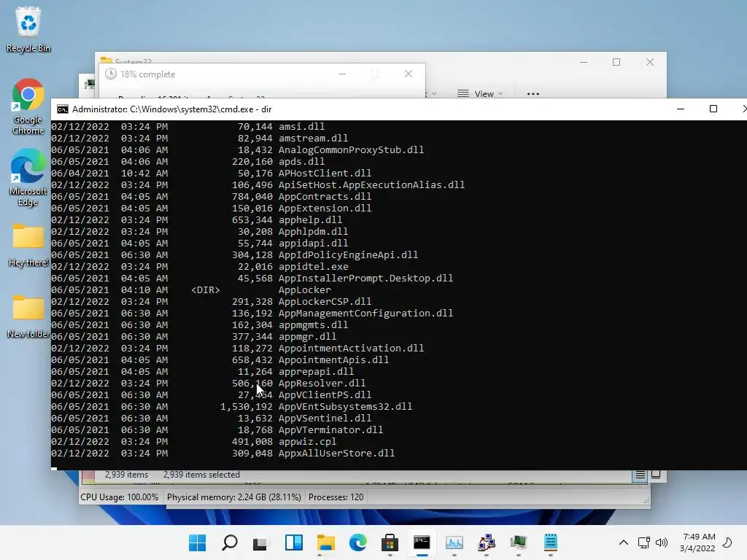Open the performance monitor graph taskbar icon
This screenshot has width=747, height=560.
point(454,542)
